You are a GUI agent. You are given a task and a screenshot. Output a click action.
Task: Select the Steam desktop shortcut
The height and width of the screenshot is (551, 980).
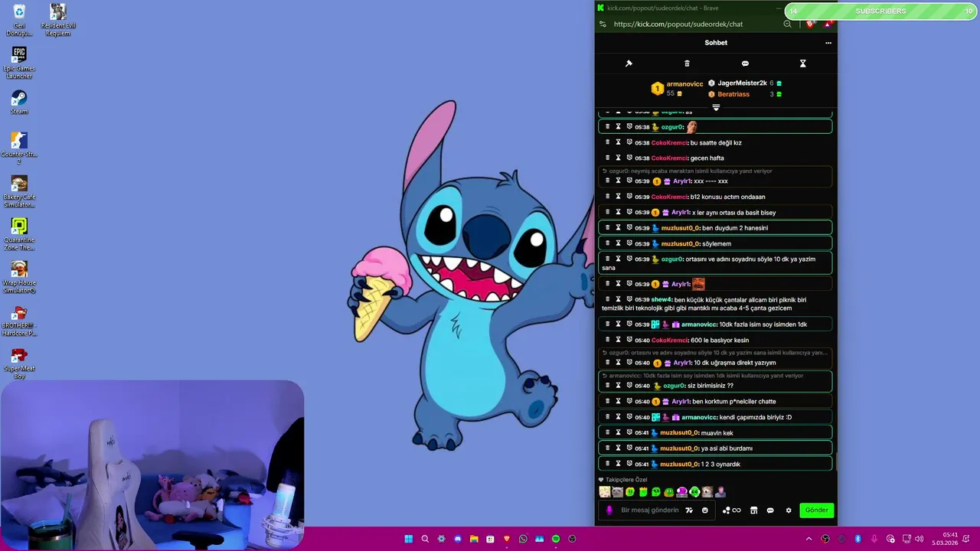[19, 103]
